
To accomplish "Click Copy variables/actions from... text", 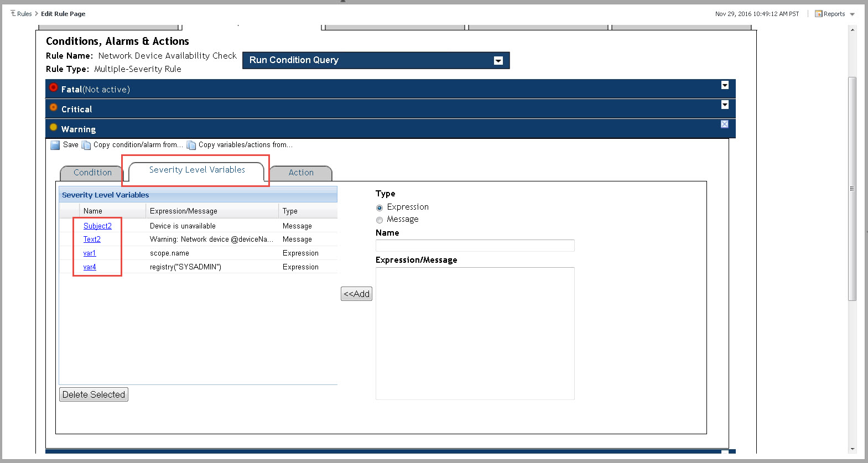I will (x=246, y=145).
